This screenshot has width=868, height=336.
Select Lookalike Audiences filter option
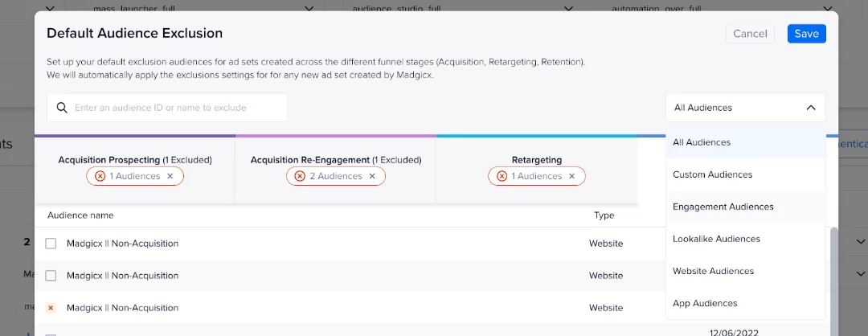[x=746, y=239]
